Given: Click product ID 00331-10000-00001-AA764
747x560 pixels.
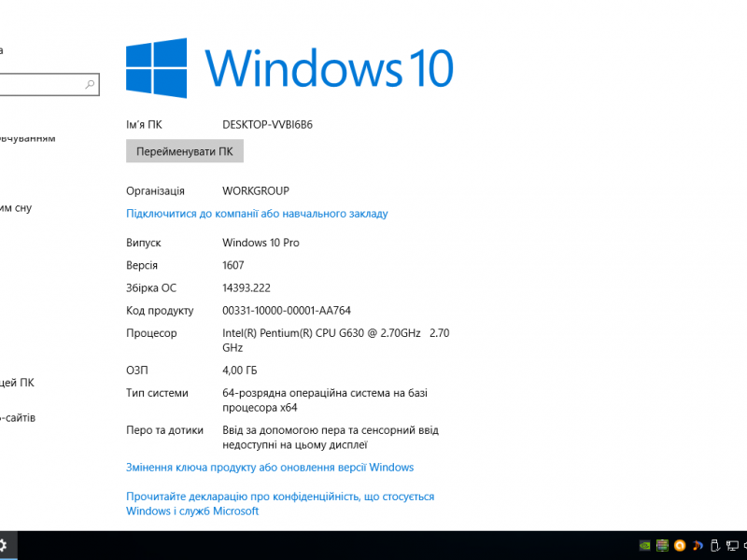Looking at the screenshot, I should (x=287, y=311).
